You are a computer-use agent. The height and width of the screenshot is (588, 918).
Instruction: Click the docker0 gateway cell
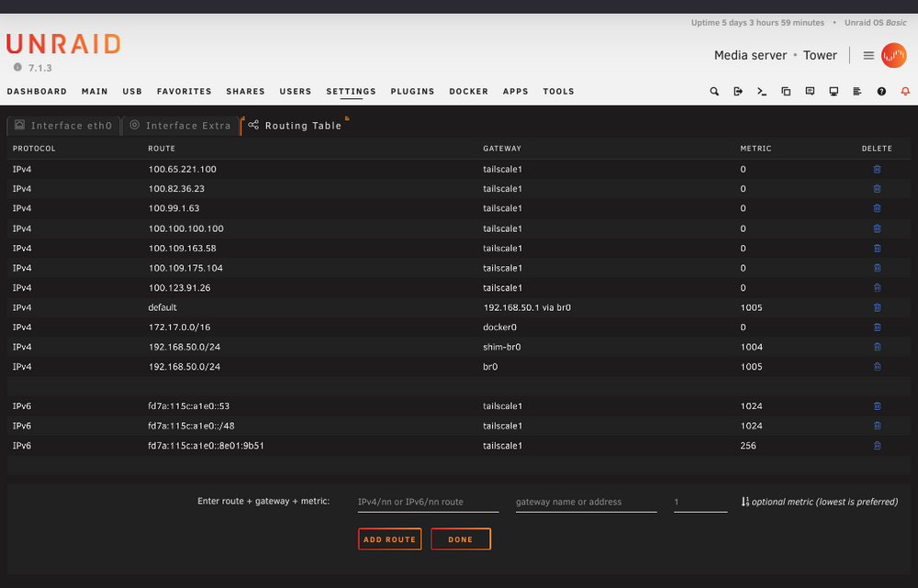coord(499,327)
